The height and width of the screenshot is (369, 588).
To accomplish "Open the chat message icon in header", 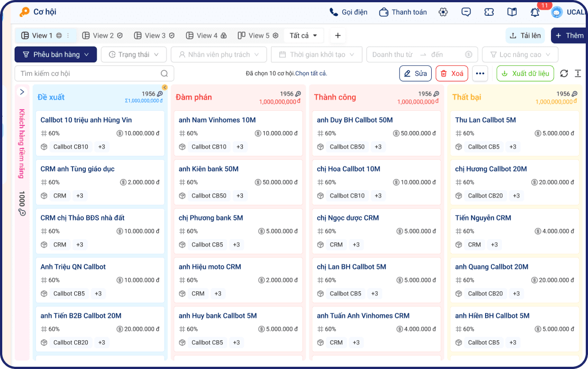I will pyautogui.click(x=466, y=12).
